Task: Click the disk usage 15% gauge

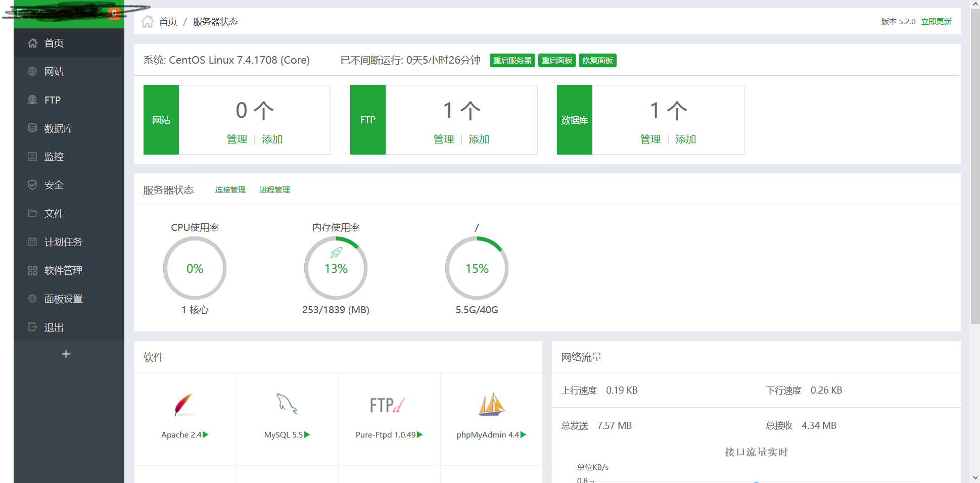Action: point(477,268)
